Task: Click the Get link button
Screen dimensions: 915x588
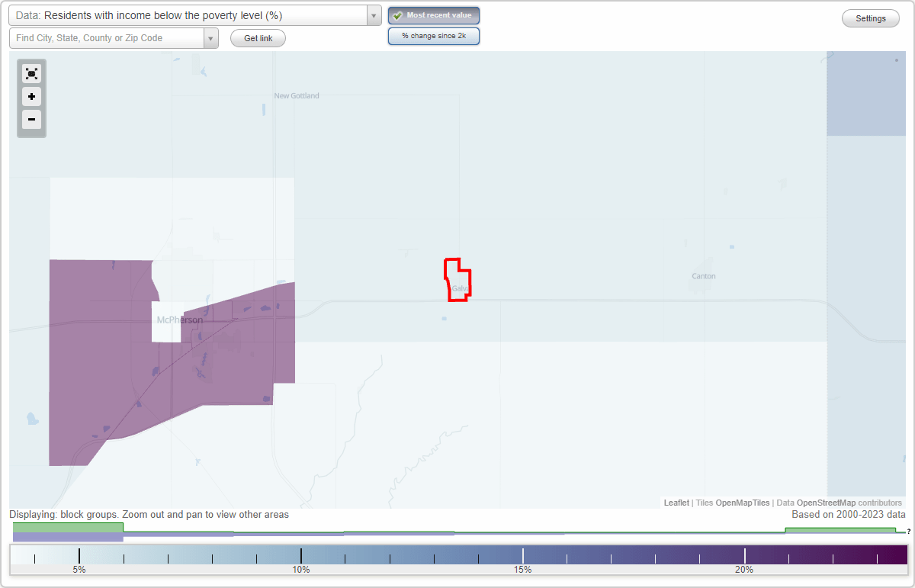Action: coord(257,37)
